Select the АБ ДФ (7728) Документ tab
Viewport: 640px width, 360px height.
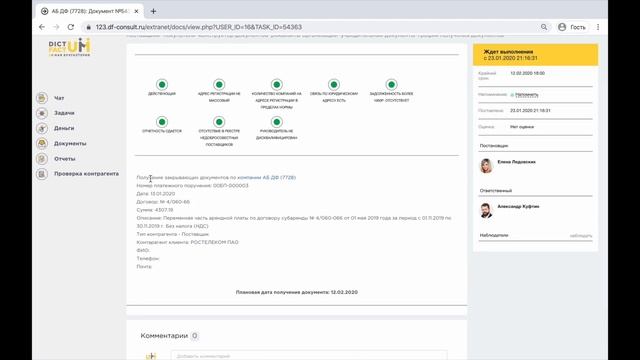[x=89, y=11]
